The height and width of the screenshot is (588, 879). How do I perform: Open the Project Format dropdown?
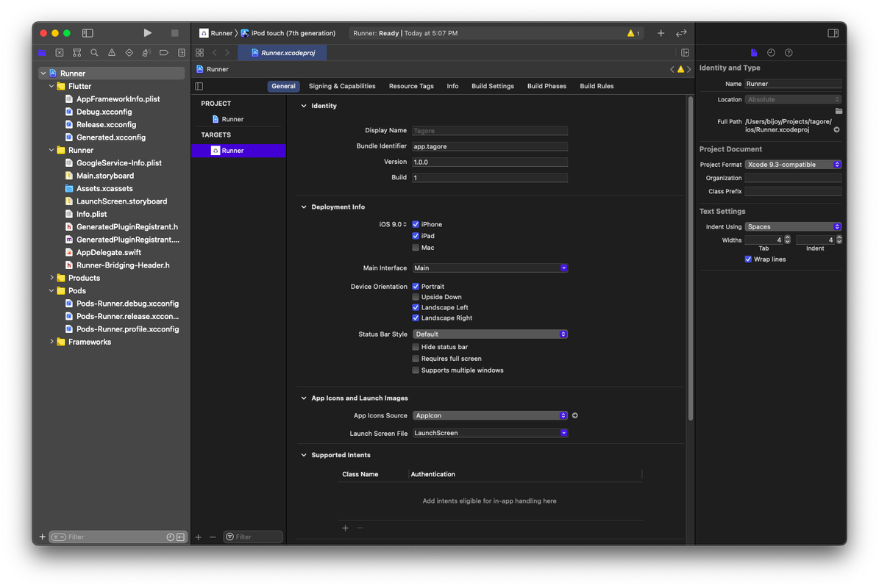[793, 165]
